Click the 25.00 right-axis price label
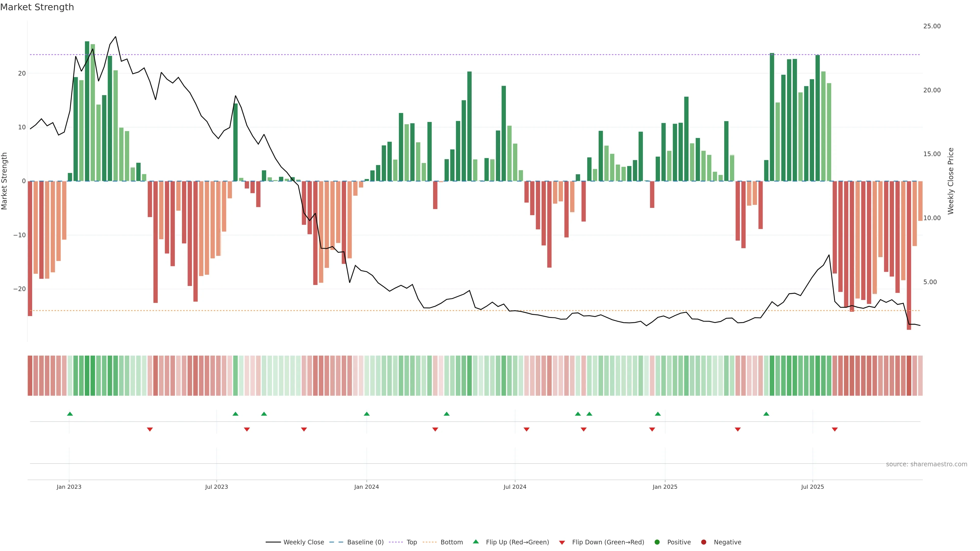 point(932,26)
